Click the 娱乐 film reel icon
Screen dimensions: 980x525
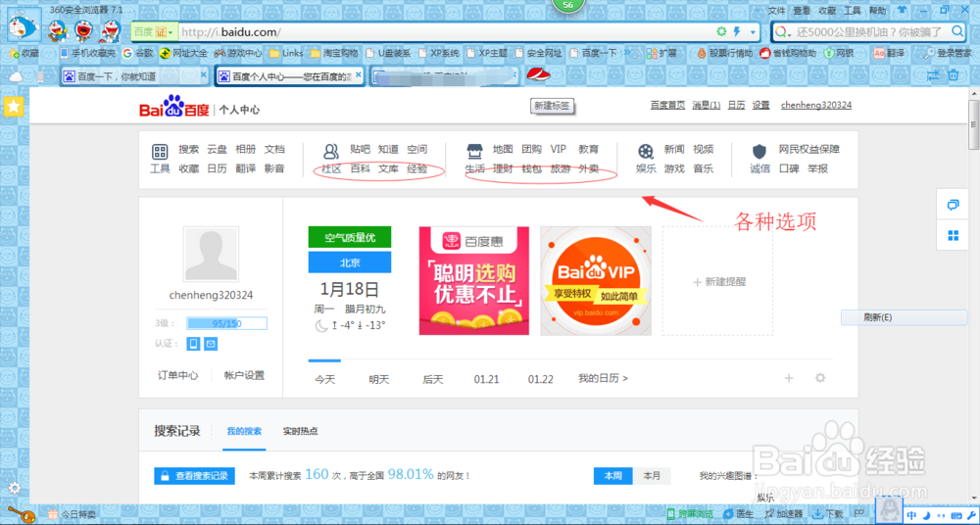click(646, 151)
